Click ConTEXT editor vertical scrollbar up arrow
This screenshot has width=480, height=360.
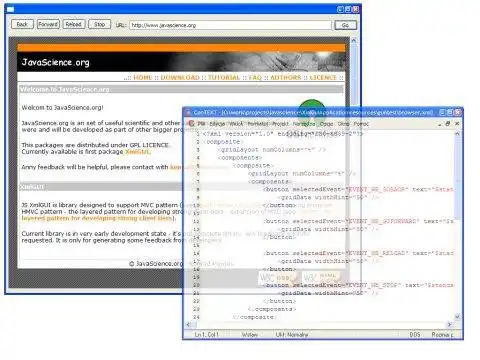coord(457,134)
